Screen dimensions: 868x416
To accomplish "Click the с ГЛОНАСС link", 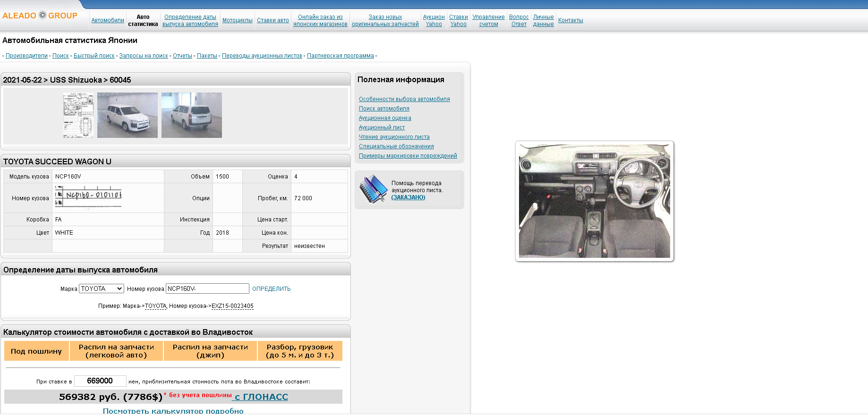I will 261,397.
